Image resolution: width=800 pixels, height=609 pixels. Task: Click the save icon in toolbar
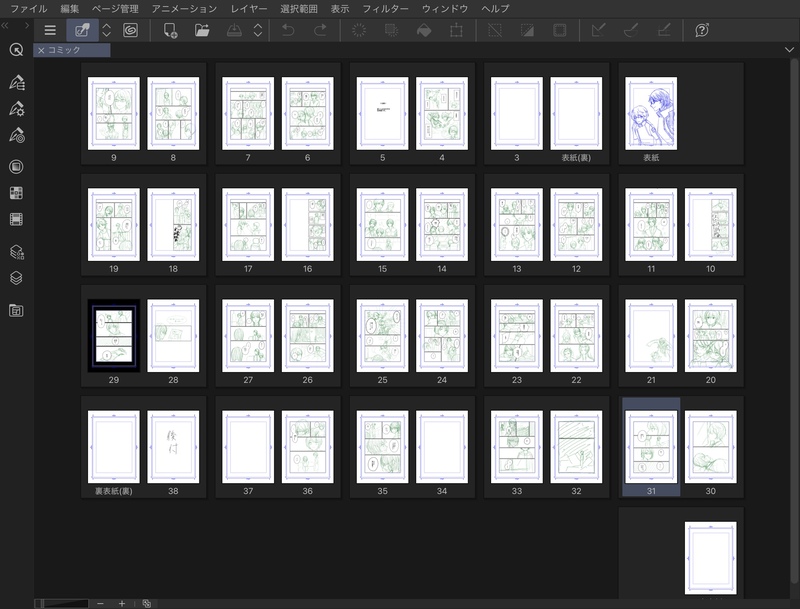click(x=234, y=31)
